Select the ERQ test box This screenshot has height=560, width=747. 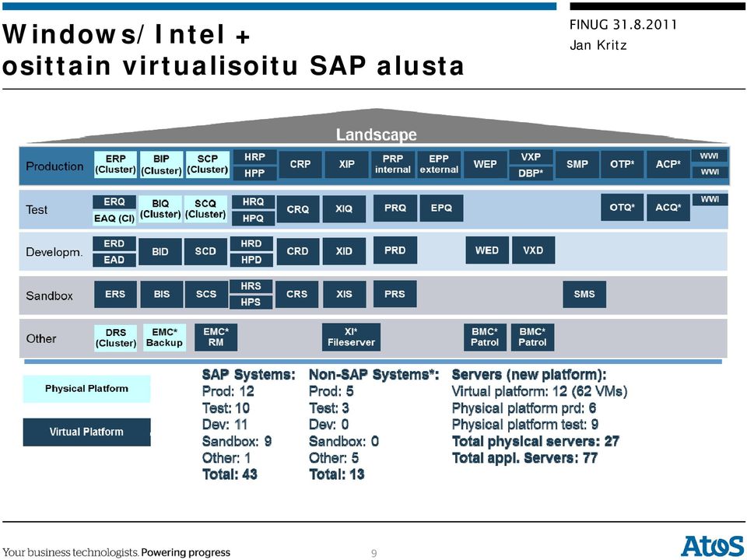[114, 202]
